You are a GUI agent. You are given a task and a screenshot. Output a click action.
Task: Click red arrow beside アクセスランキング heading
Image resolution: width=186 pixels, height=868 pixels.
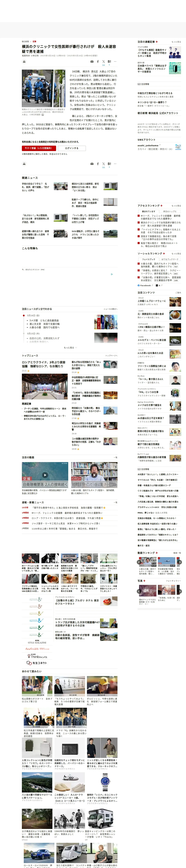pos(161,206)
